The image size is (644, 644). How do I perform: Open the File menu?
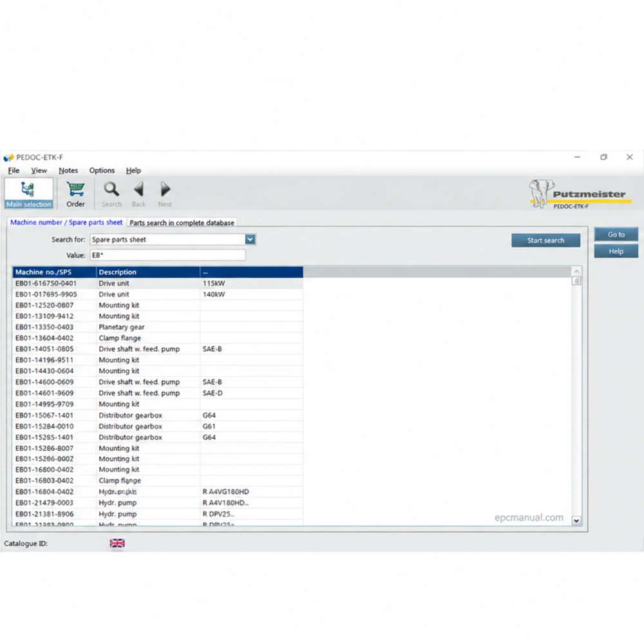(x=14, y=171)
